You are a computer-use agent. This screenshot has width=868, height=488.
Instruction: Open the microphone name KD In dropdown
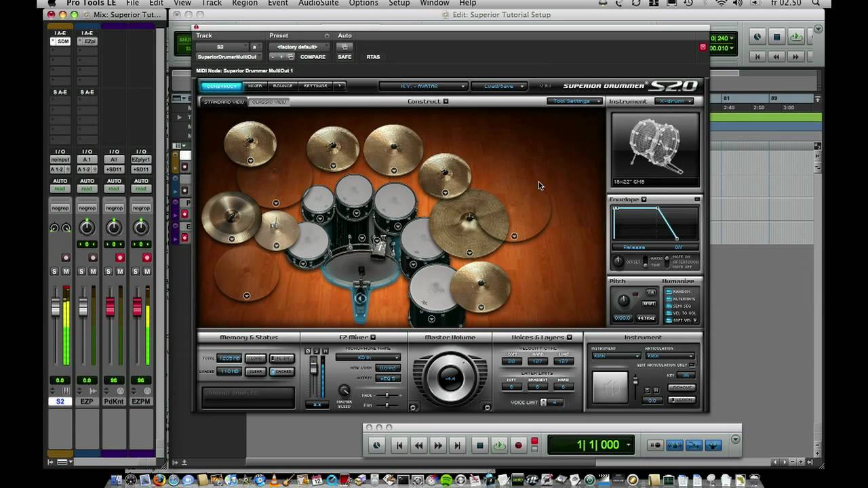(368, 357)
